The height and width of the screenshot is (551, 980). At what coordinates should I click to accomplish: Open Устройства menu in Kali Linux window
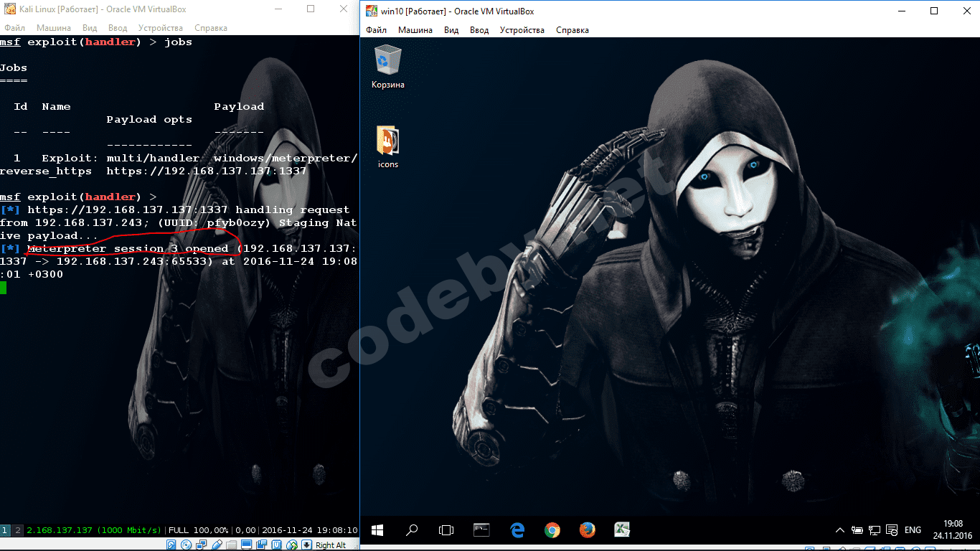161,28
